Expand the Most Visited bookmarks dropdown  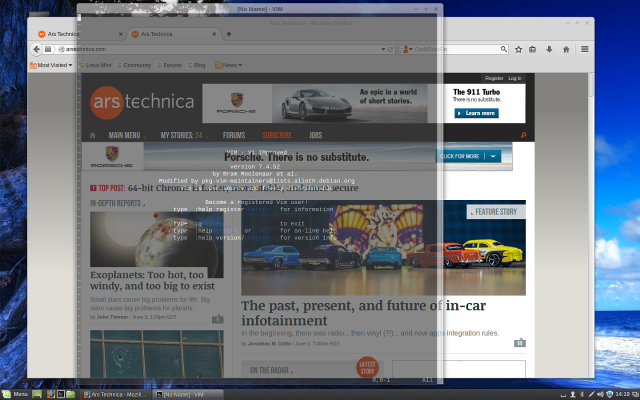pyautogui.click(x=51, y=65)
